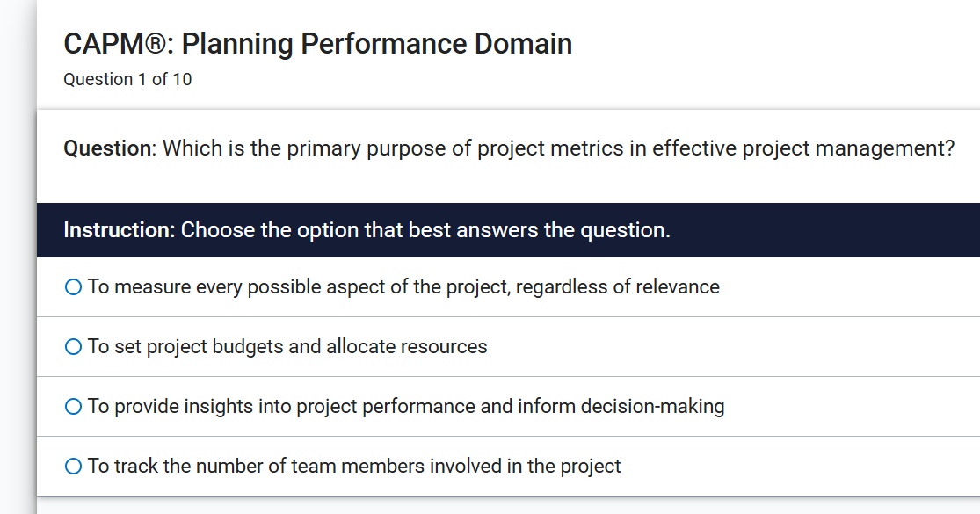Click the radio circle beside the budgets option
Image resolution: width=980 pixels, height=514 pixels.
click(x=72, y=346)
